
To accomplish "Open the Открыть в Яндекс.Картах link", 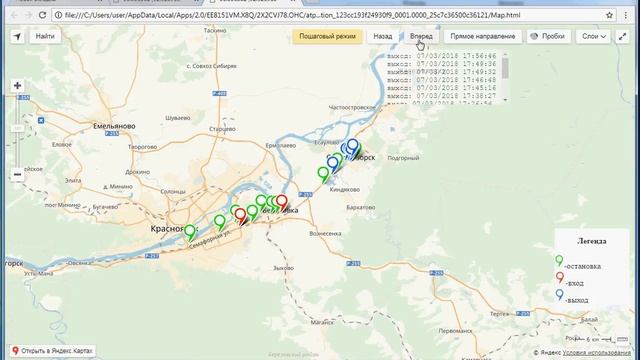I will click(52, 351).
